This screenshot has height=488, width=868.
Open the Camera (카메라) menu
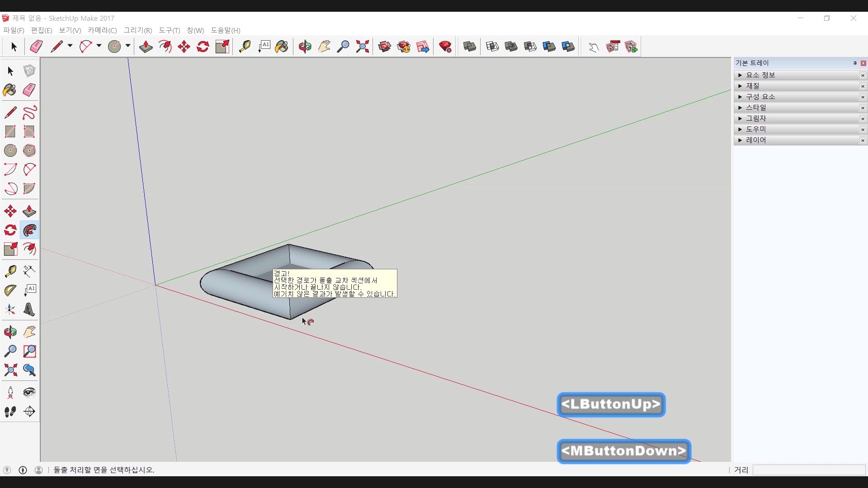(102, 30)
